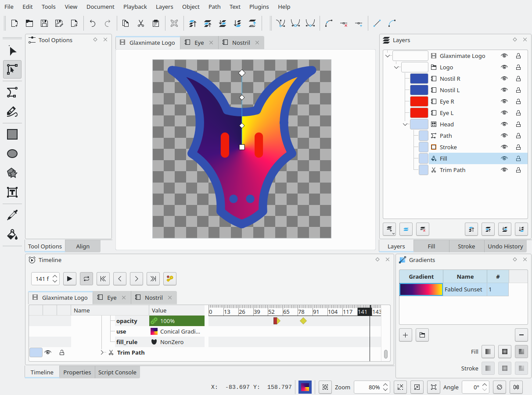Open the Plugins menu
532x395 pixels.
(259, 7)
